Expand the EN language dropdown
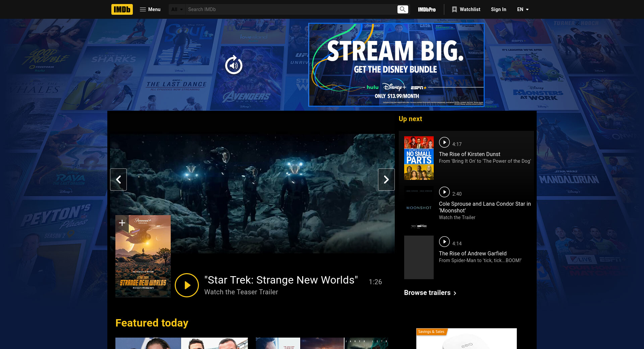 523,9
